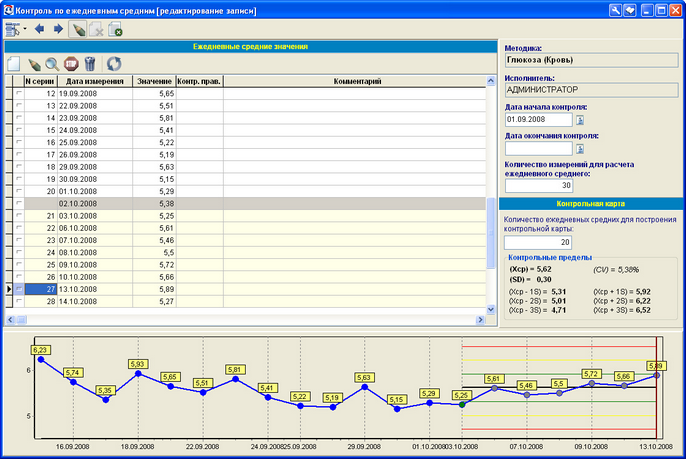This screenshot has height=459, width=686.
Task: Tick checkbox for row 26.09.2008
Action: (18, 154)
